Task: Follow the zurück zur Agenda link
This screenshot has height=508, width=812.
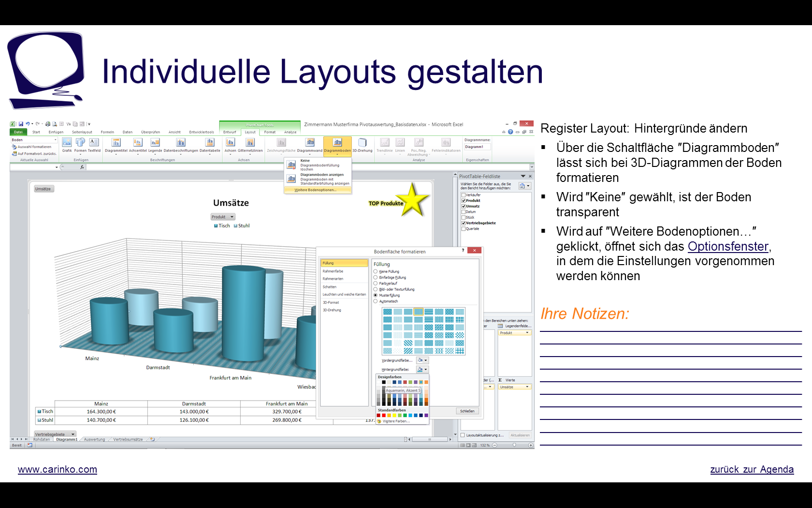Action: (x=752, y=469)
